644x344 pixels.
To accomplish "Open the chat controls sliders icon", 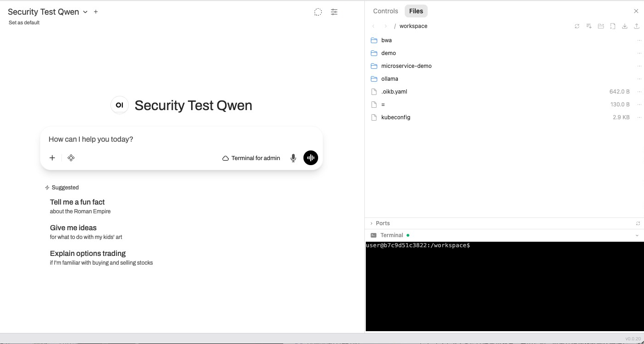I will pyautogui.click(x=334, y=12).
